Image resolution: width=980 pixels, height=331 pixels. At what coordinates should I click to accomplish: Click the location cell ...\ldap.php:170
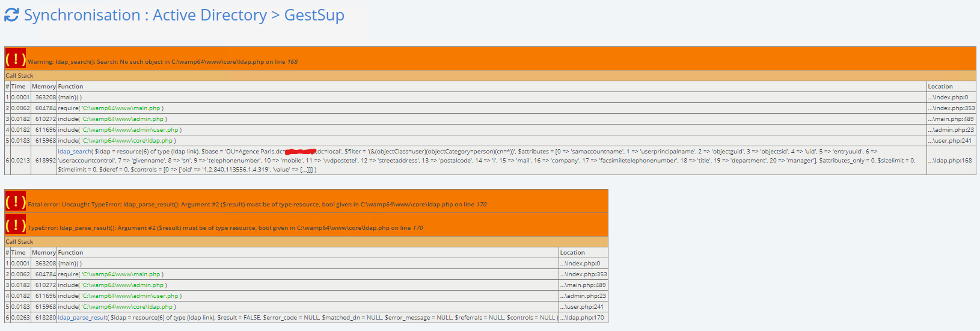coord(583,317)
